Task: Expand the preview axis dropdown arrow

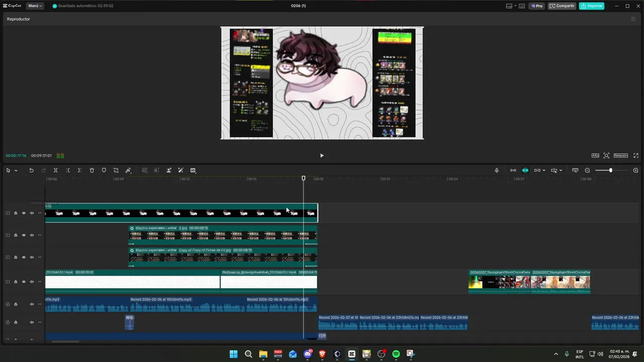Action: click(x=560, y=170)
